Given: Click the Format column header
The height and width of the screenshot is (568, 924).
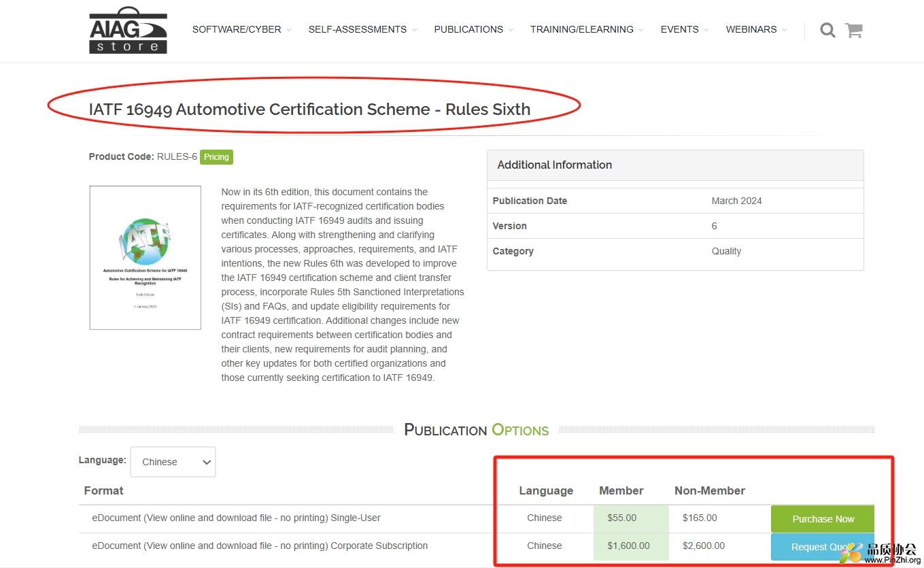Looking at the screenshot, I should click(x=103, y=490).
